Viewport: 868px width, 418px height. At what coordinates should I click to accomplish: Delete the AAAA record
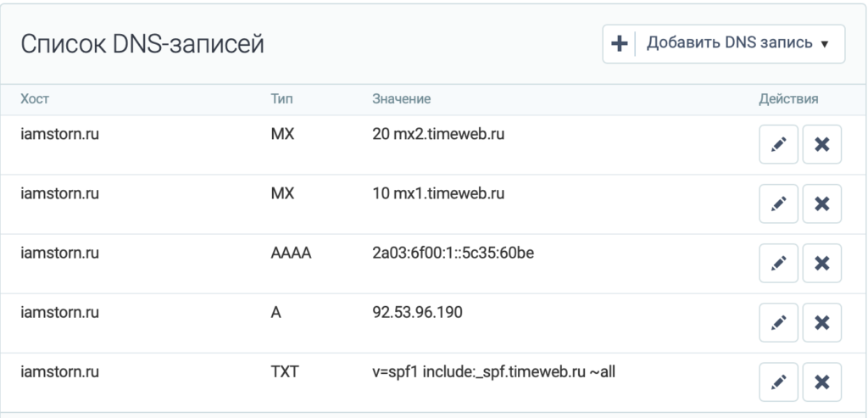pos(822,263)
